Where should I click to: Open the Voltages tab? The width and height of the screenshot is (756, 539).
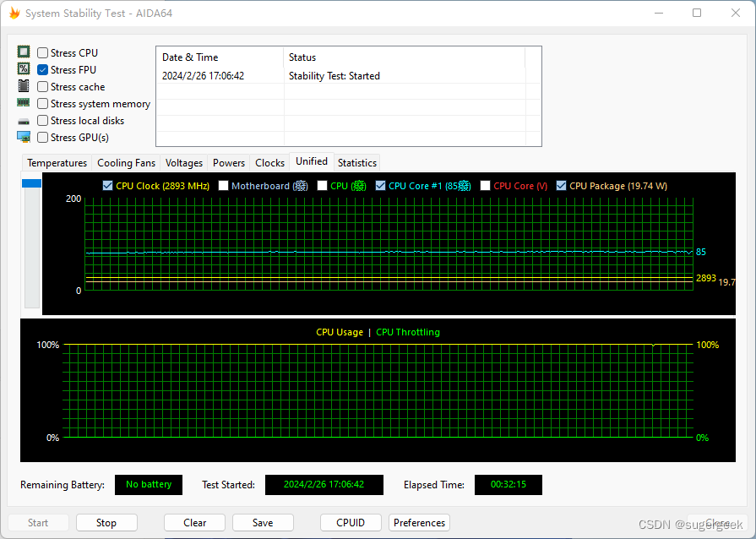[x=183, y=163]
